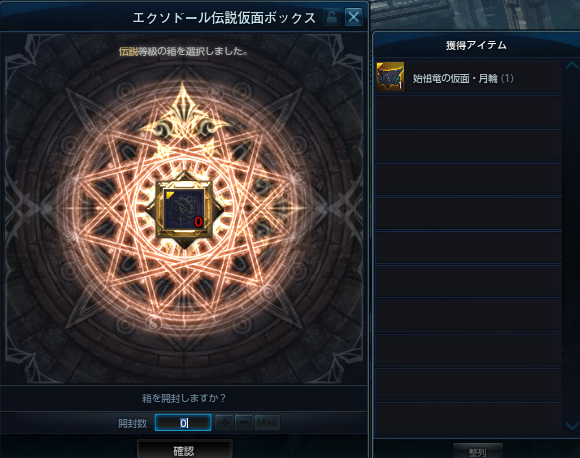Increase open count with the plus button
580x458 pixels.
point(224,422)
